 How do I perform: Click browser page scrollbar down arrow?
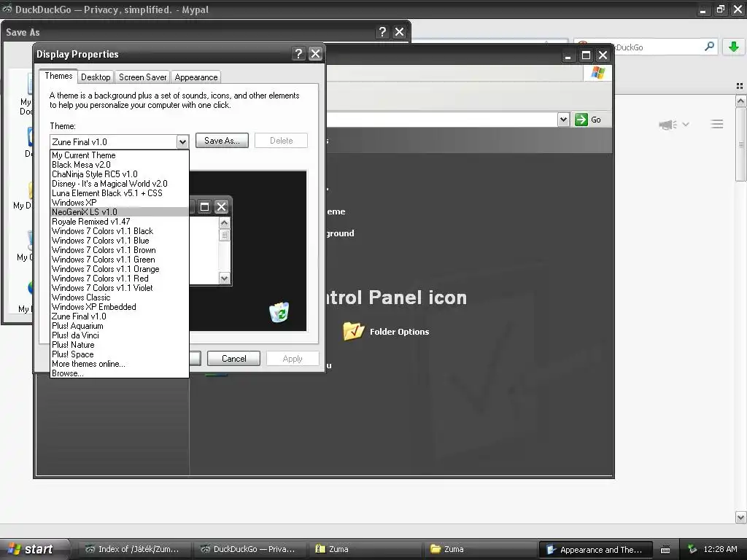coord(740,518)
